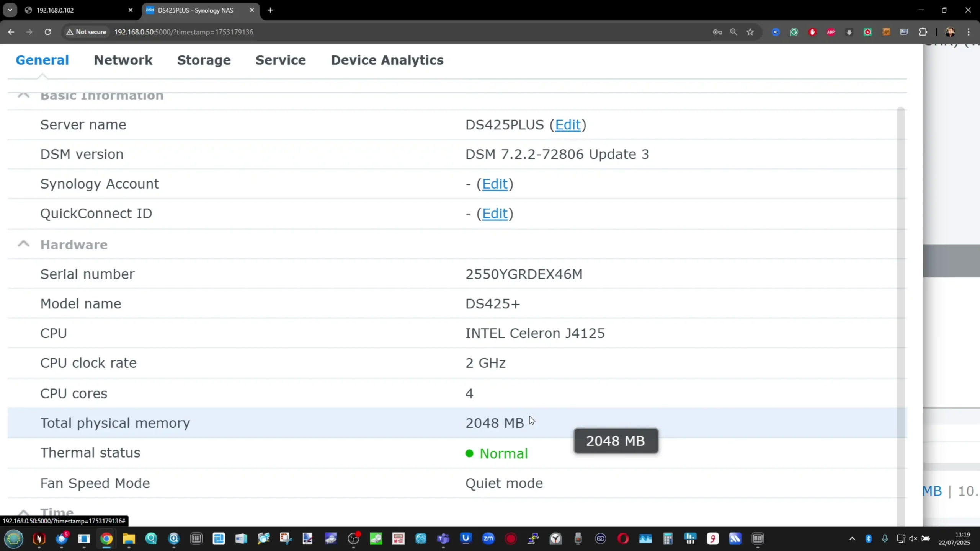Select serial number 2550YGRDEX46M

click(x=524, y=274)
